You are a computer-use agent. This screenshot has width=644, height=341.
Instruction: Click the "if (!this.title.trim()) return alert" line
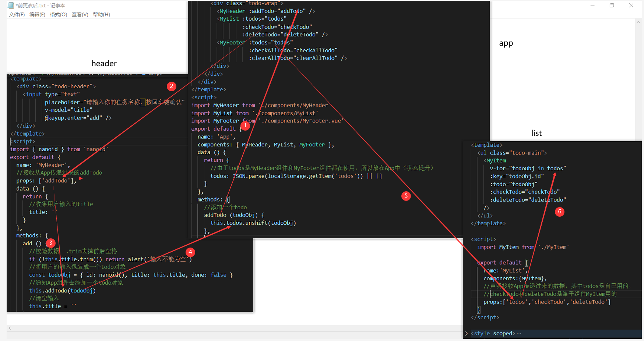(110, 259)
